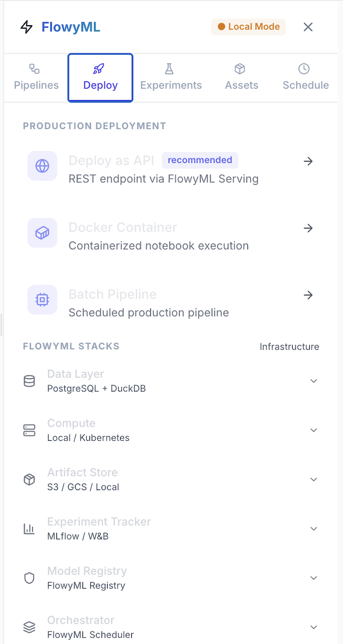Screen dimensions: 343x644
Task: Expand the Artifact Store chevron
Action: (314, 480)
